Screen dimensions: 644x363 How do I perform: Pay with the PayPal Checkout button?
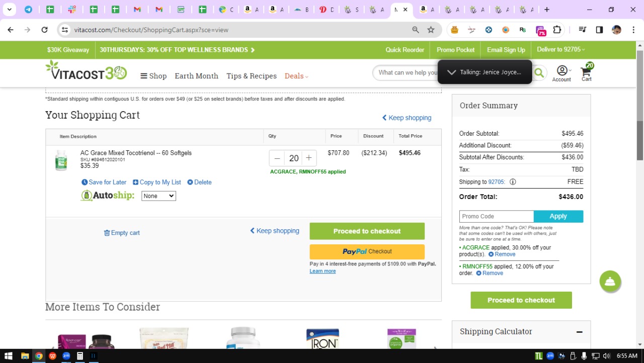click(367, 251)
